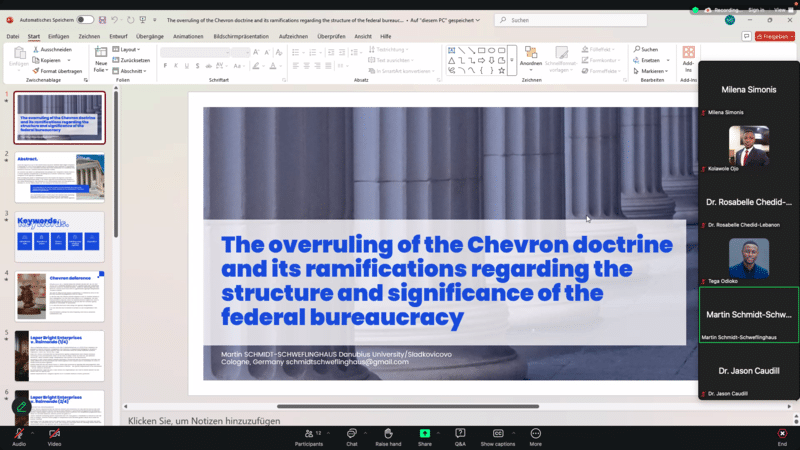Viewport: 800px width, 450px height.
Task: Click the Neue Folie slide icon
Action: click(x=101, y=56)
